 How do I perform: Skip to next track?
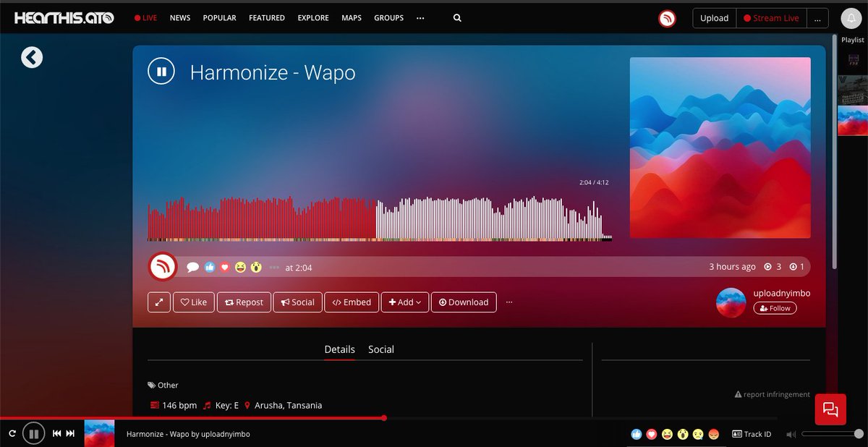pyautogui.click(x=70, y=433)
